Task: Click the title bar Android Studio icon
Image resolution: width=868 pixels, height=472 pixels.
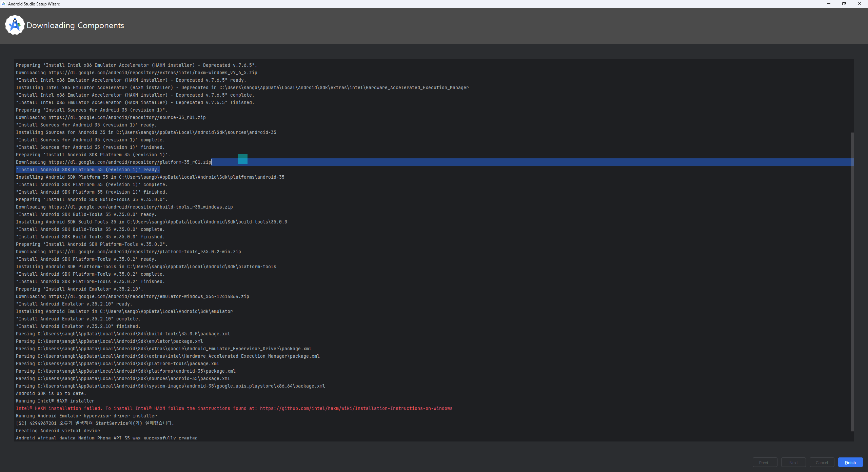Action: coord(3,4)
